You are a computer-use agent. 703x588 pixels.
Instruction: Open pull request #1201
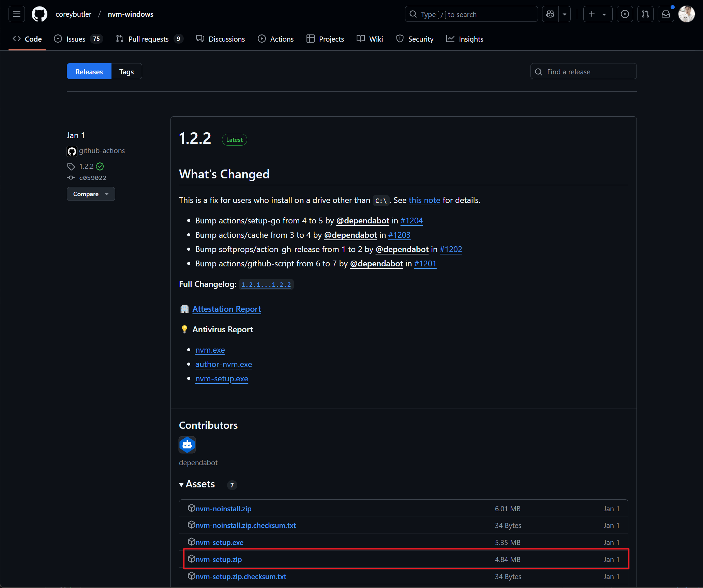tap(425, 264)
